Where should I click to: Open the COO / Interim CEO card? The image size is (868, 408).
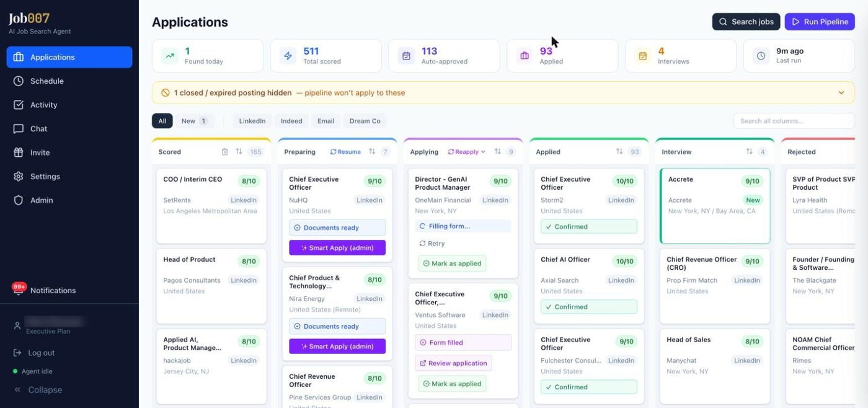211,206
